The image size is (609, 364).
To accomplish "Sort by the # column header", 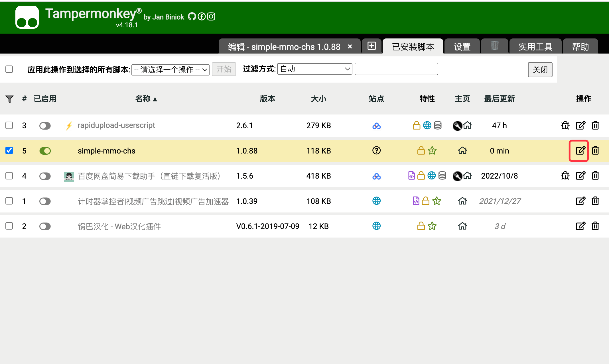I will pos(25,99).
